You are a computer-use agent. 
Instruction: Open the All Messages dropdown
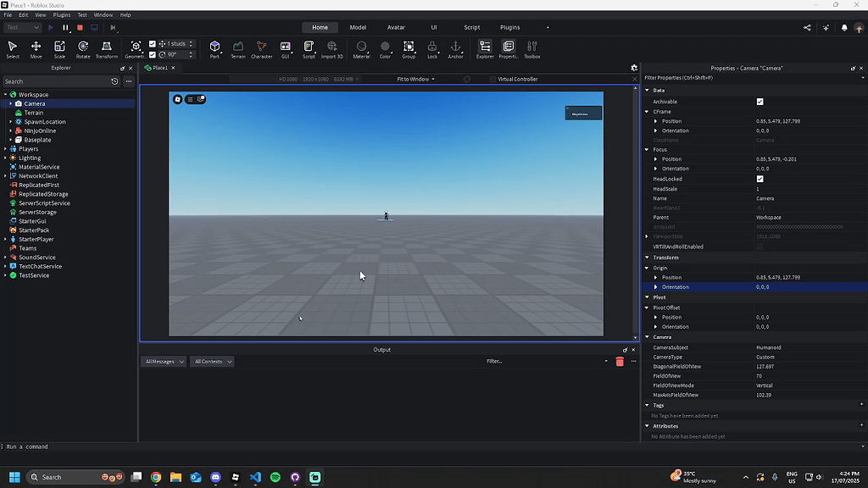coord(163,361)
